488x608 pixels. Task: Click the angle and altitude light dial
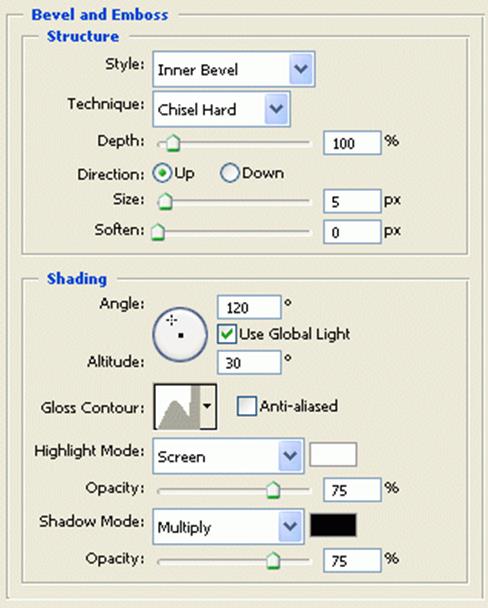[180, 335]
